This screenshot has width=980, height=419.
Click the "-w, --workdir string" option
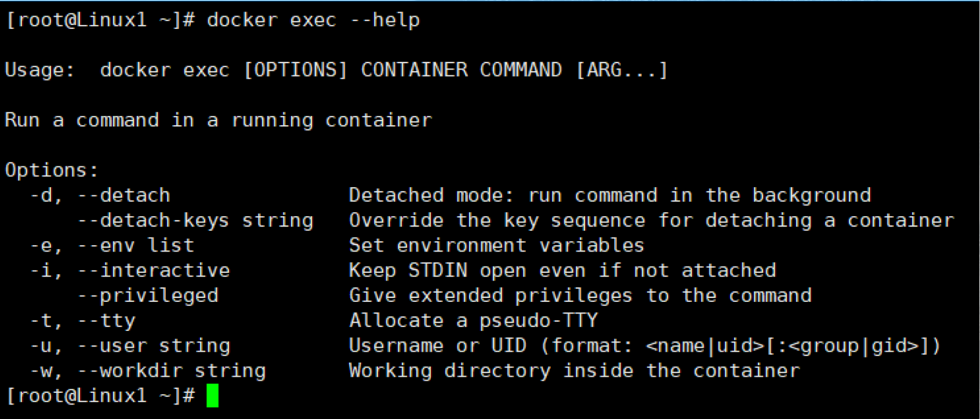point(148,371)
